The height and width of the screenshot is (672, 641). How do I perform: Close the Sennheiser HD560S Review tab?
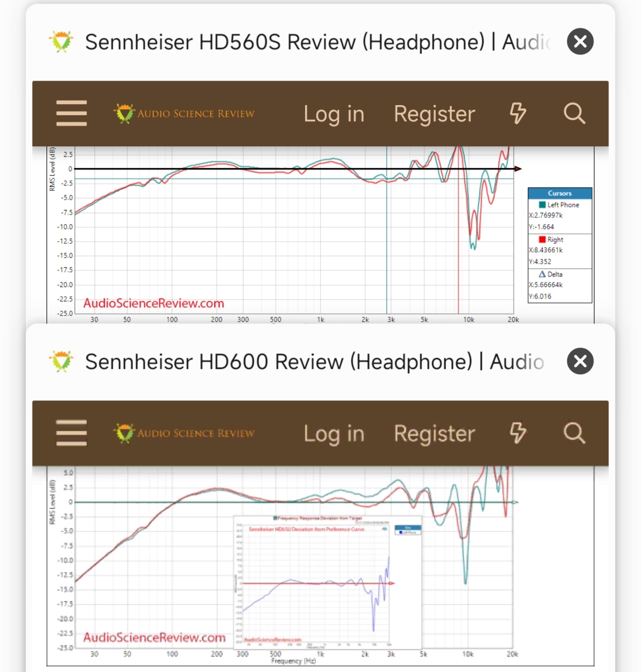[580, 42]
